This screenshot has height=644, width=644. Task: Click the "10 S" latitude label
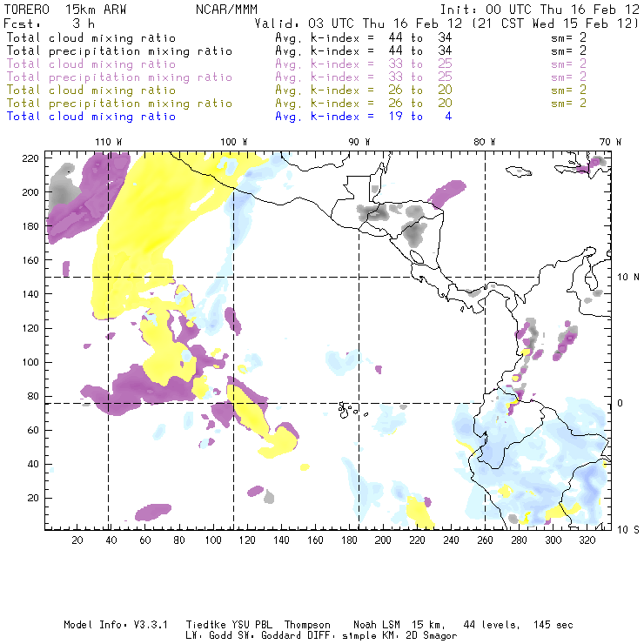(x=628, y=530)
